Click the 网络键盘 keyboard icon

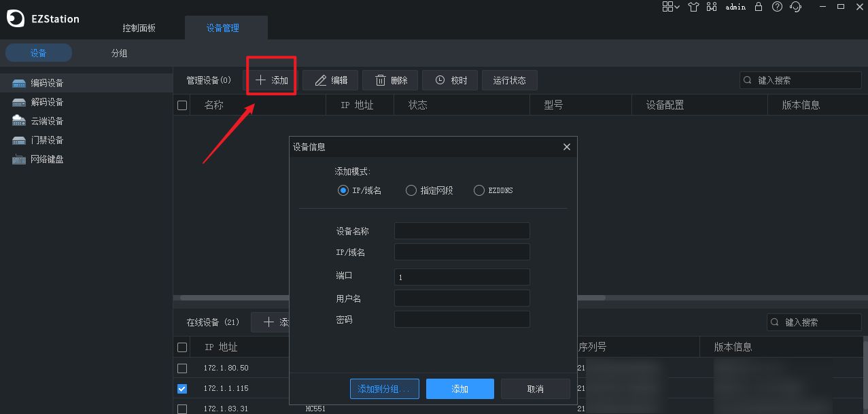(x=18, y=159)
